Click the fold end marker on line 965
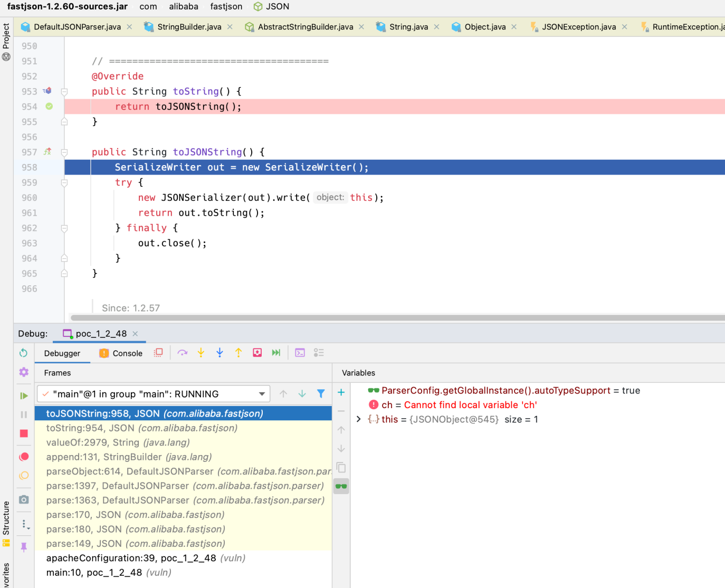725x588 pixels. (64, 274)
